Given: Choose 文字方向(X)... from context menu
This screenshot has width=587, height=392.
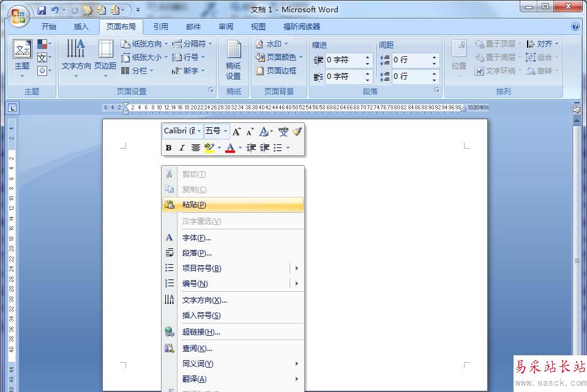Looking at the screenshot, I should point(233,300).
